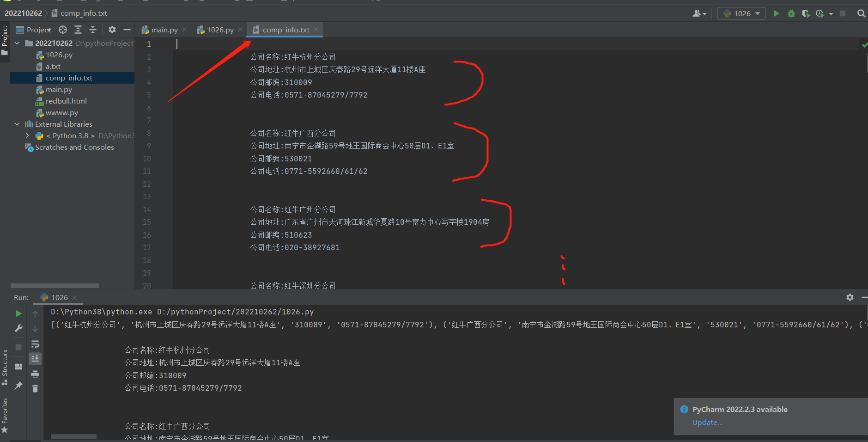Click the console horizontal scrollbar
Screen dimensions: 868x442
pos(74,436)
